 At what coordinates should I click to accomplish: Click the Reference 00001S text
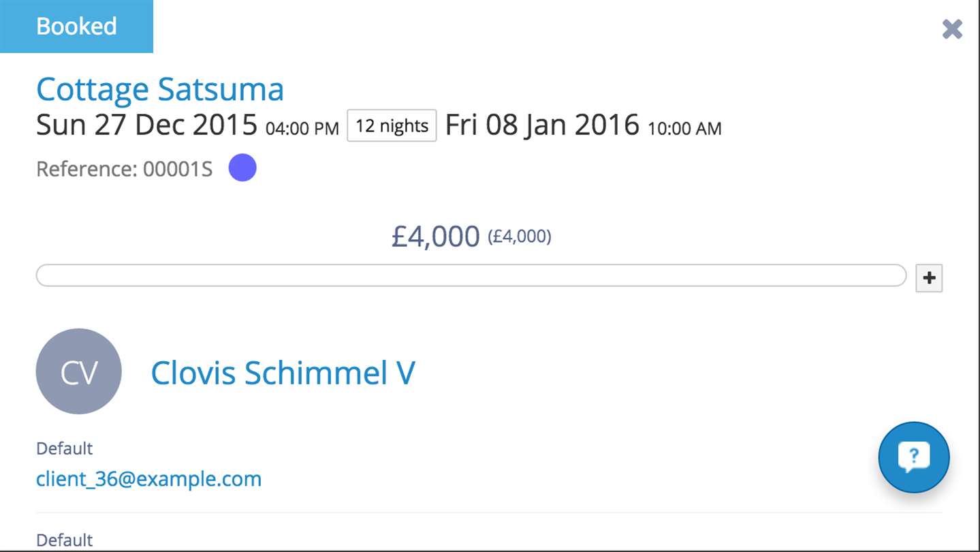coord(125,169)
